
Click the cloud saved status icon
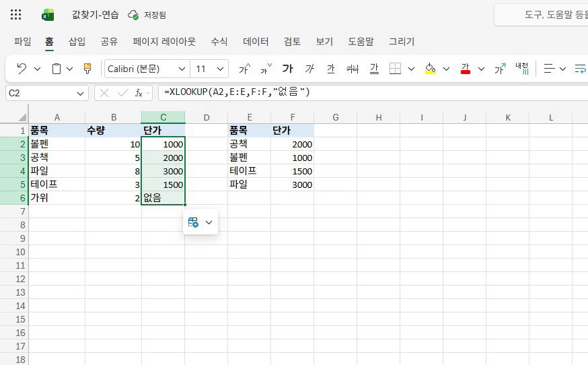click(133, 15)
